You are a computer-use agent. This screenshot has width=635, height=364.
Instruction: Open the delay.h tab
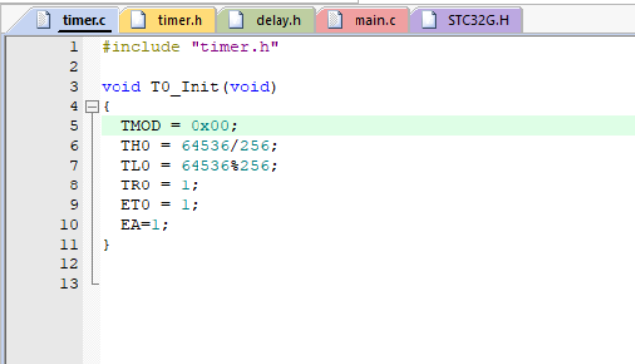tap(266, 20)
